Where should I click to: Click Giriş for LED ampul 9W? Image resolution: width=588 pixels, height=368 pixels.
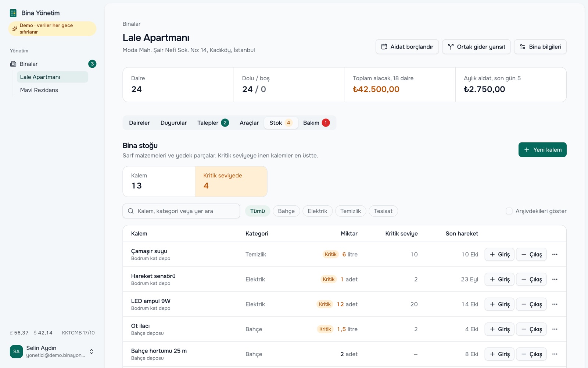[x=499, y=304]
